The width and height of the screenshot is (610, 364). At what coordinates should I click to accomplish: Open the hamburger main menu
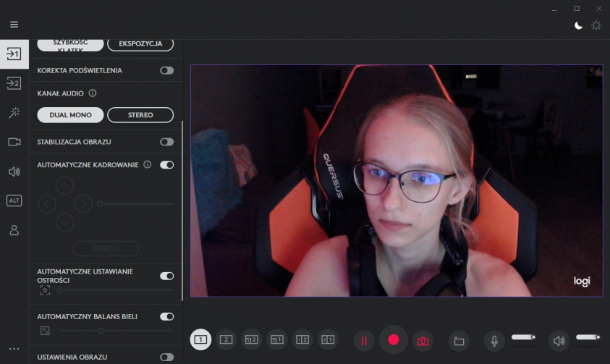point(14,25)
